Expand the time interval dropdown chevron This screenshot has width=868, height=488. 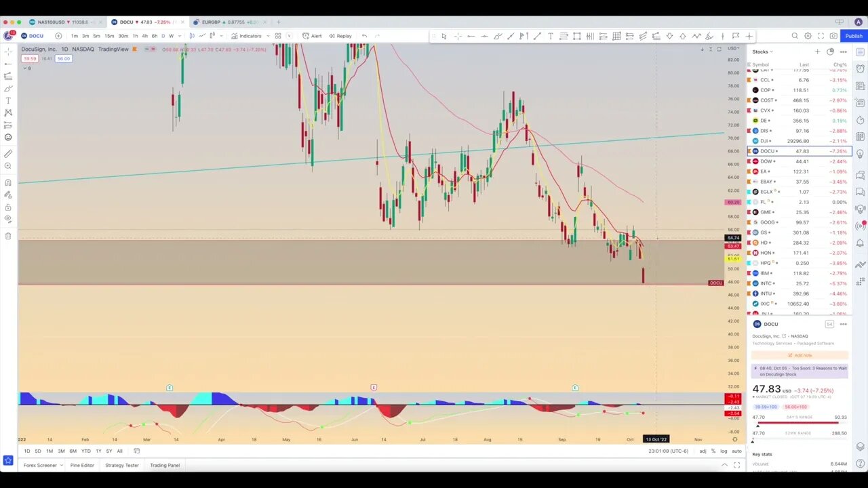tap(180, 36)
